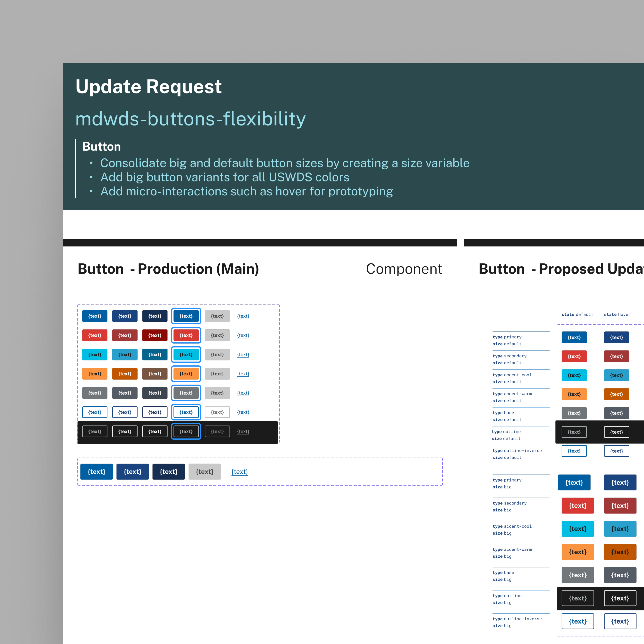644x644 pixels.
Task: Select the 'Button - Proposed Update' heading
Action: pos(561,269)
